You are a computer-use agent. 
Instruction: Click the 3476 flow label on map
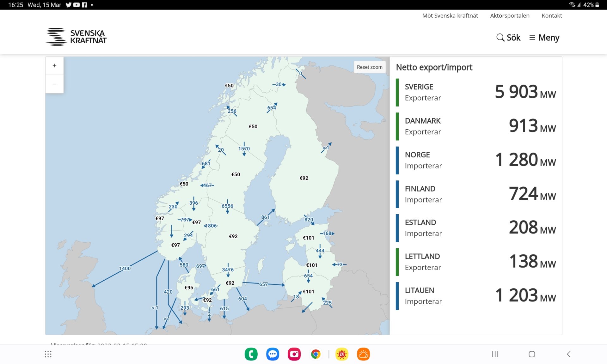point(228,270)
